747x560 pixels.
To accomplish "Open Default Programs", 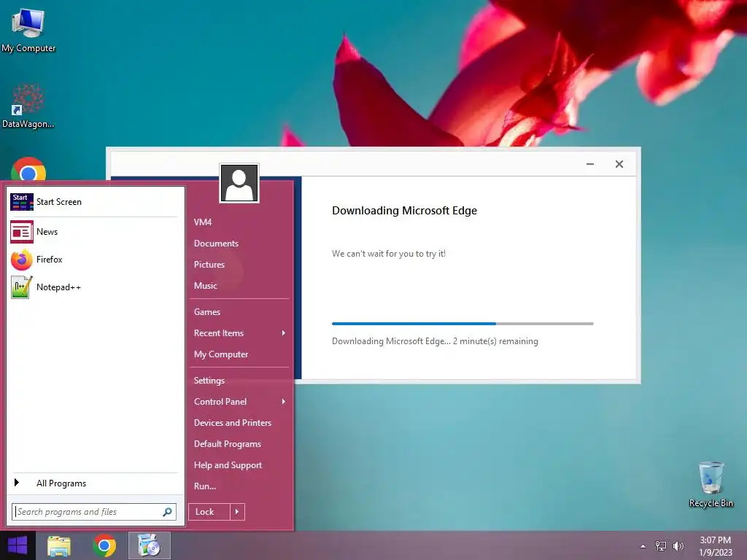I will [x=228, y=444].
